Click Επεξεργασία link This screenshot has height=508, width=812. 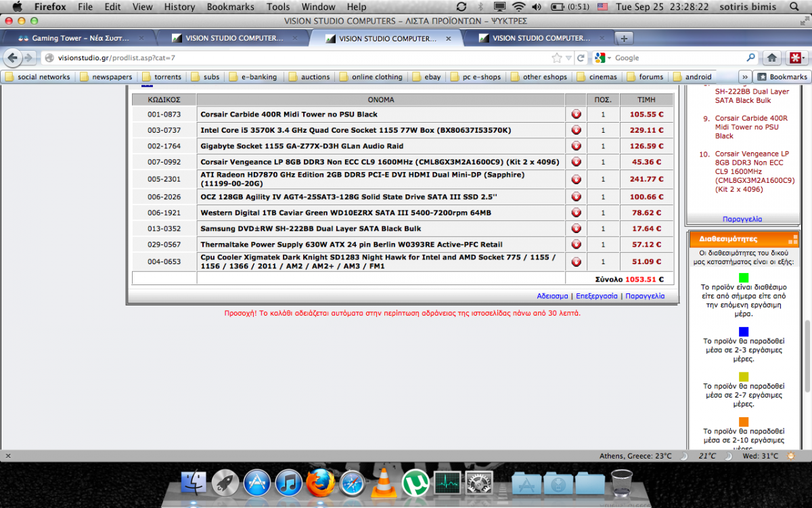click(x=597, y=296)
